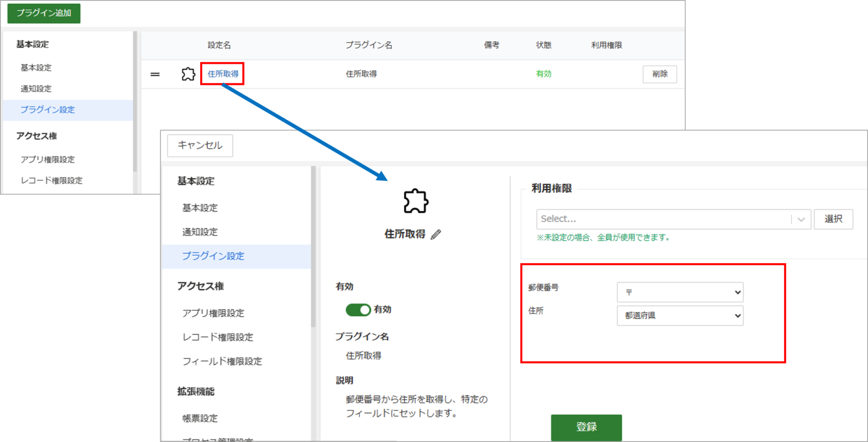Select 帳票設定 under 拡張機能
The image size is (868, 442).
click(200, 418)
